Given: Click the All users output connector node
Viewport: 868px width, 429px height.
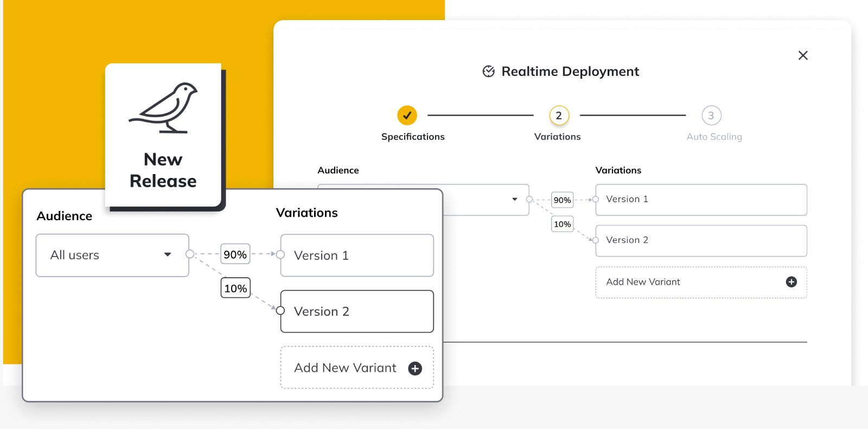Looking at the screenshot, I should [x=189, y=254].
